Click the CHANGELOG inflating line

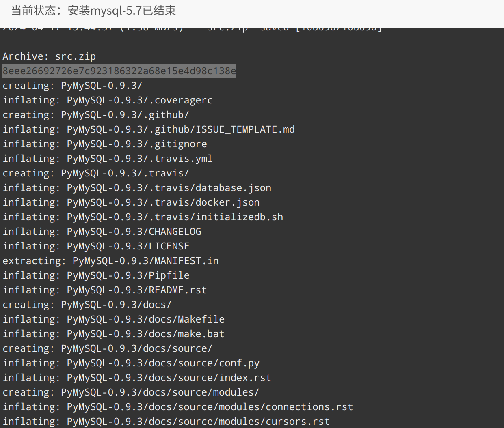click(102, 232)
